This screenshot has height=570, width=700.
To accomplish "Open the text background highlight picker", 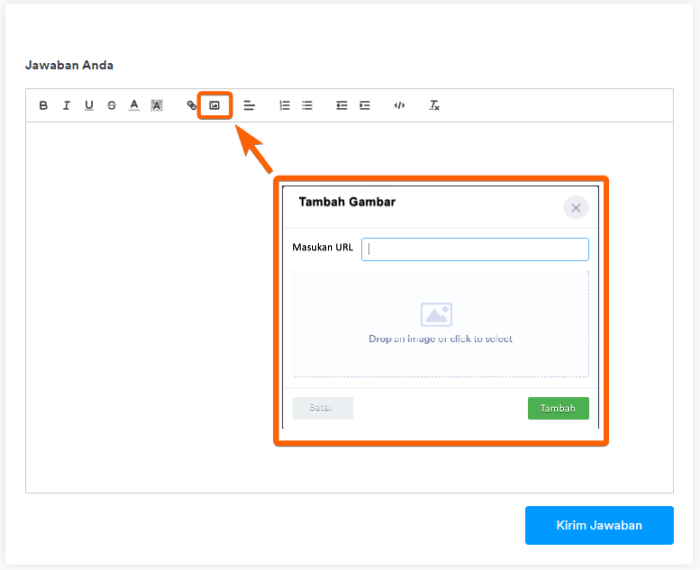I will [156, 105].
